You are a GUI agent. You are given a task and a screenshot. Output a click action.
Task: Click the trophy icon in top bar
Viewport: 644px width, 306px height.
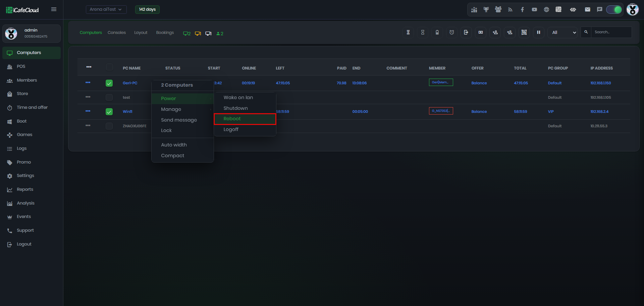486,10
